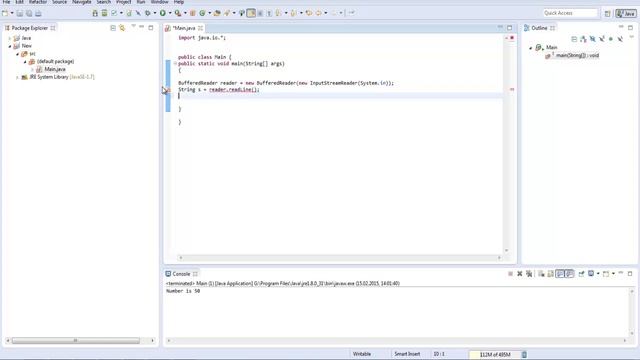Toggle Link with Editor in Package Explorer

(122, 28)
